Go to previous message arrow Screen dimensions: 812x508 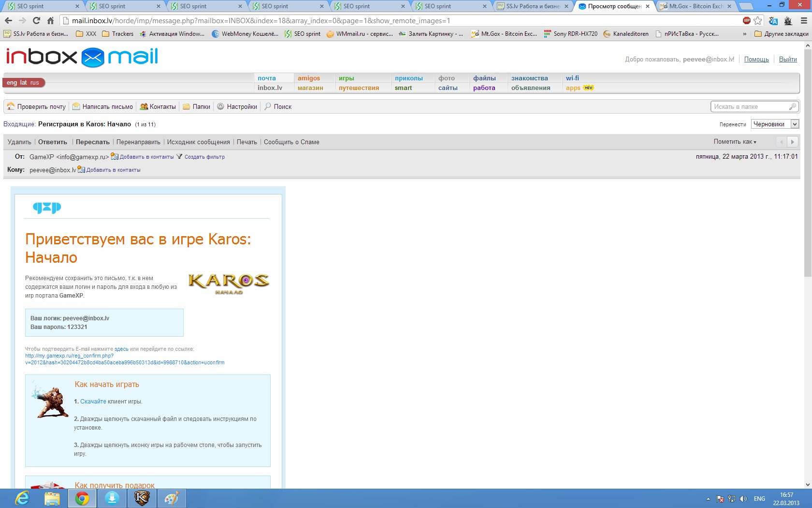781,142
